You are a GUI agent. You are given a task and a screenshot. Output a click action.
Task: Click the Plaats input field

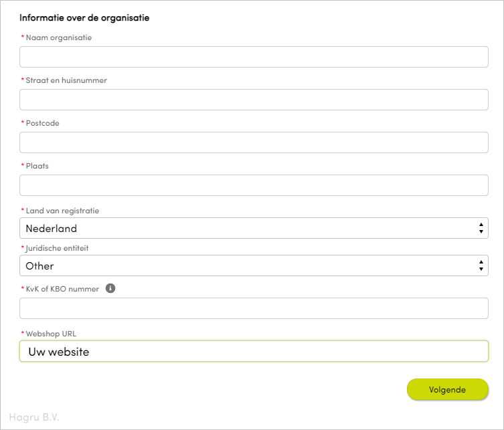[254, 185]
